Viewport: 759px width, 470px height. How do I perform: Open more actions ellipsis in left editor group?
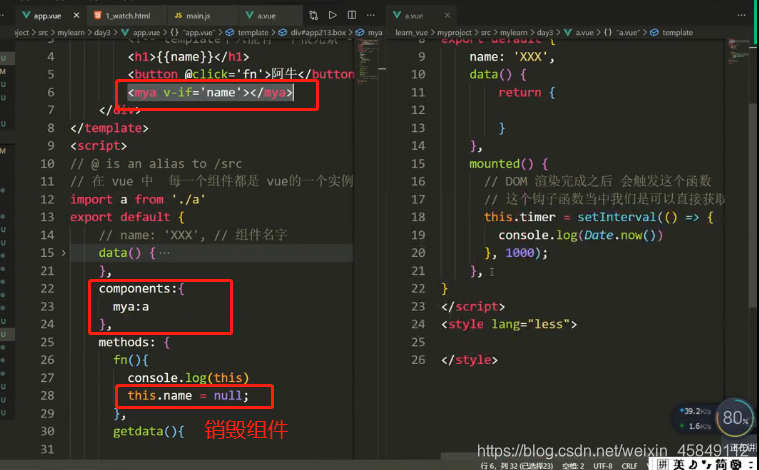[371, 15]
